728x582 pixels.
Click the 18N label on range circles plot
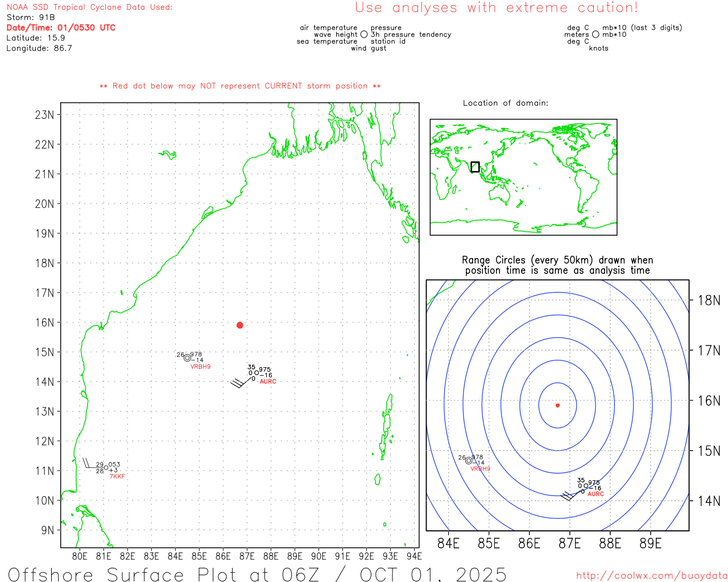(x=709, y=301)
